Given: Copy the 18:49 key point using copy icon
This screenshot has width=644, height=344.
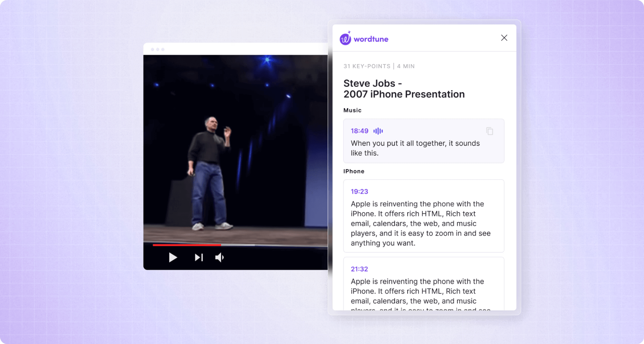Looking at the screenshot, I should pos(489,131).
